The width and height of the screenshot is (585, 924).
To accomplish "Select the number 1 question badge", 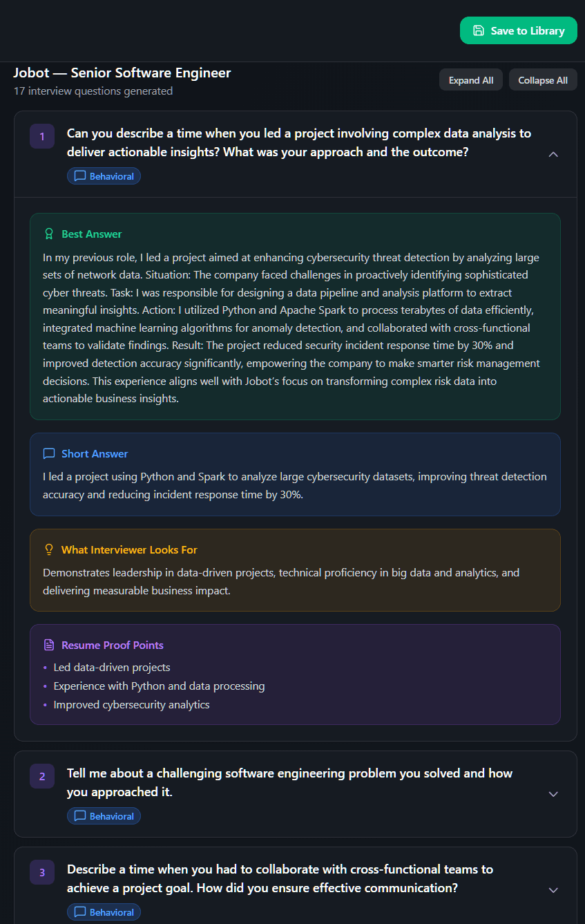I will [x=42, y=136].
